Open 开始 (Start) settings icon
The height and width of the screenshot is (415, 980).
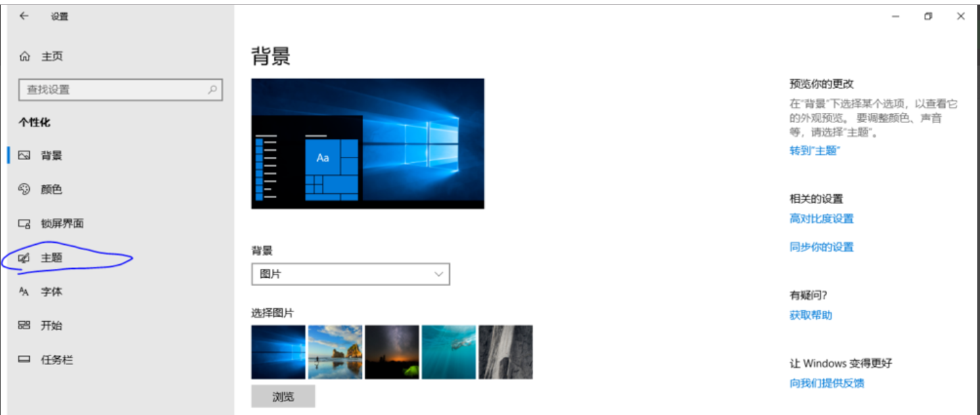[x=25, y=325]
